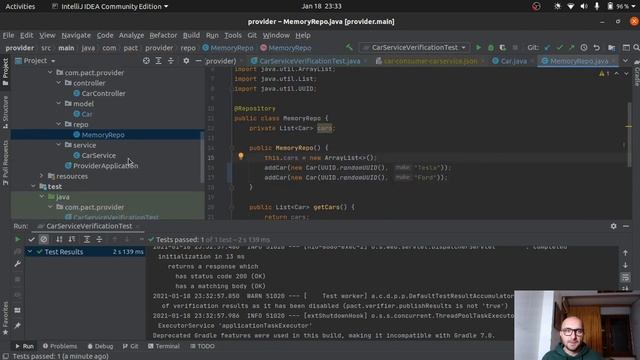The height and width of the screenshot is (360, 640).
Task: Collapse the service folder
Action: tap(59, 145)
